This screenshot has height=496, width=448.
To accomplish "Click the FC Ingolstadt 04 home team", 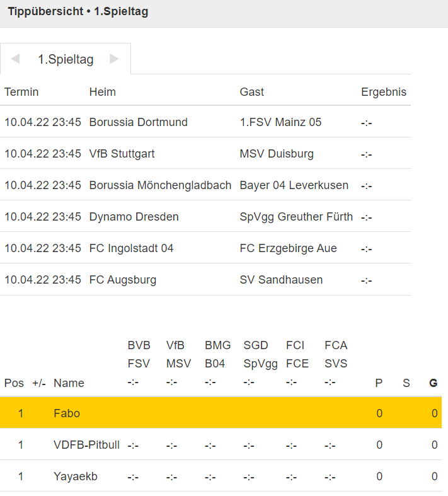I will tap(131, 248).
